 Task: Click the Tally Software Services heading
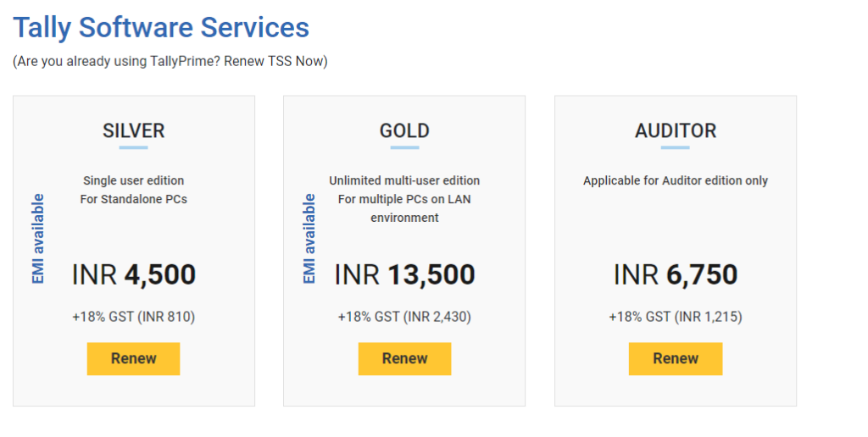click(x=161, y=27)
